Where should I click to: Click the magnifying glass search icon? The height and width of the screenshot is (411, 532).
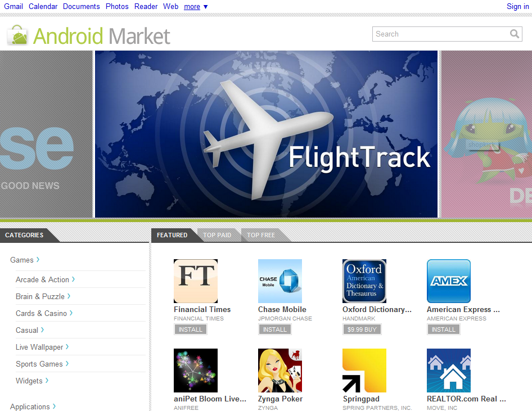[514, 34]
